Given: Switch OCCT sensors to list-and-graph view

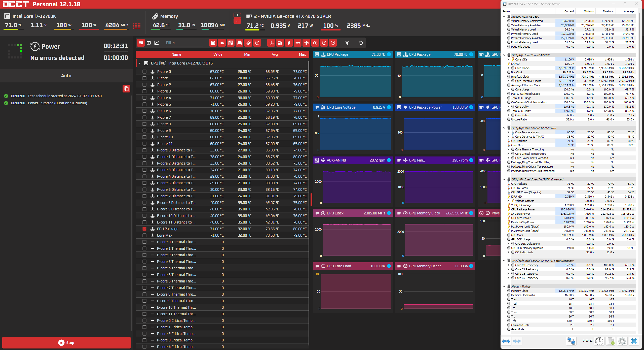Looking at the screenshot, I should [141, 43].
